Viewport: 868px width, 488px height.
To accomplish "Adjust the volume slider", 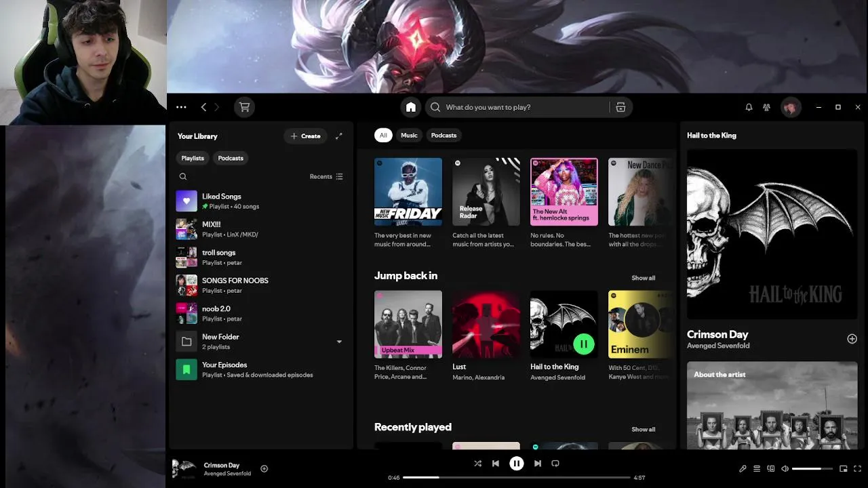I will click(x=812, y=468).
